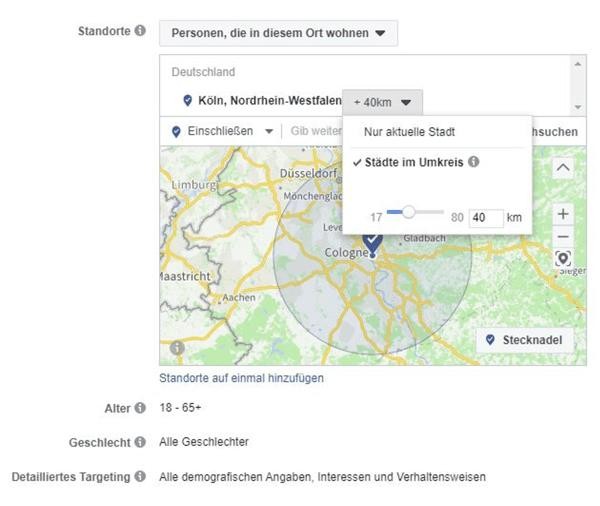This screenshot has width=600, height=506.
Task: Click Düsseldorf on the map
Action: (308, 173)
